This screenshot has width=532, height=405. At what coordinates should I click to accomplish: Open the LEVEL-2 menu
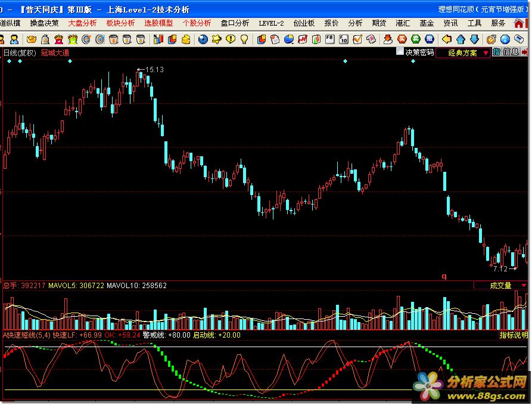pos(271,23)
